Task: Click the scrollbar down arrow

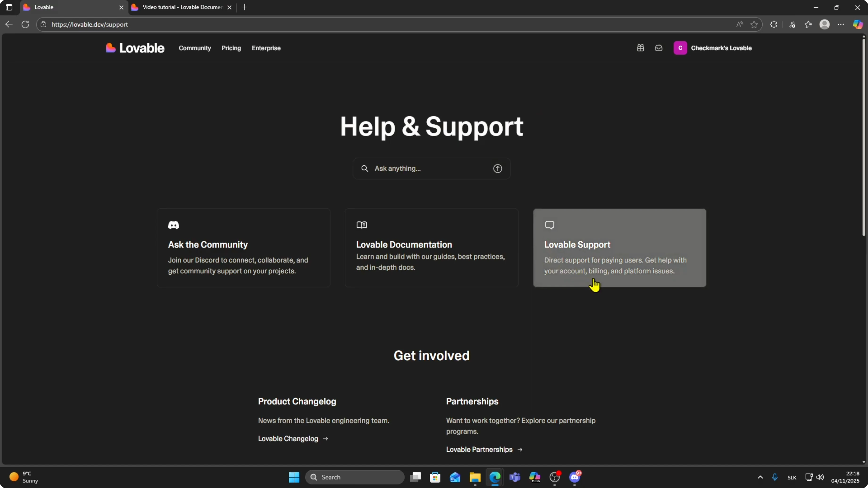Action: [864, 462]
